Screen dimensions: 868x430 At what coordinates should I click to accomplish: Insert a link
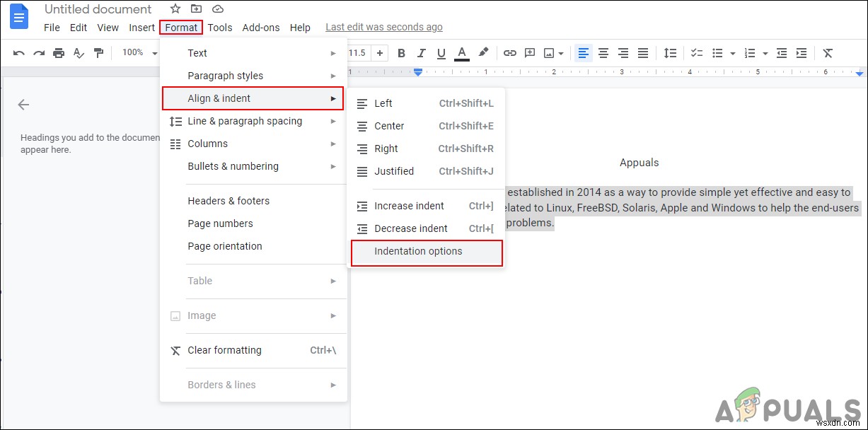pyautogui.click(x=509, y=53)
